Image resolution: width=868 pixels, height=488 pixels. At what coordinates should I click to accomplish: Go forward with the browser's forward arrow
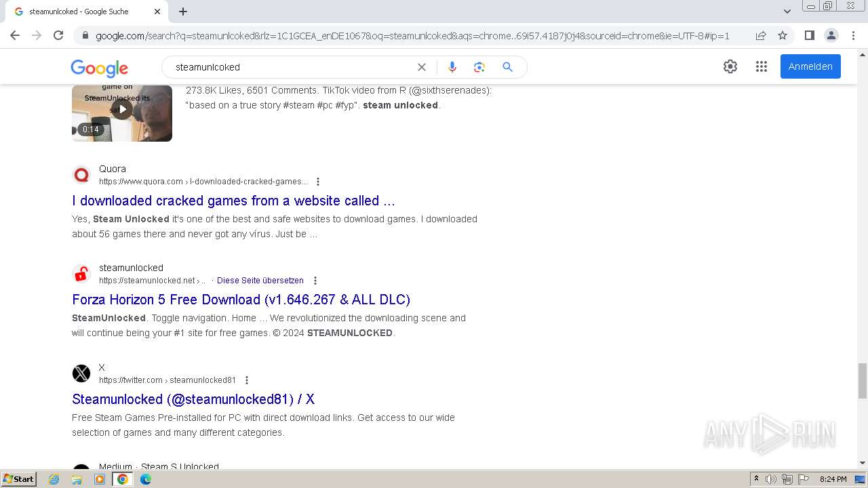point(37,35)
